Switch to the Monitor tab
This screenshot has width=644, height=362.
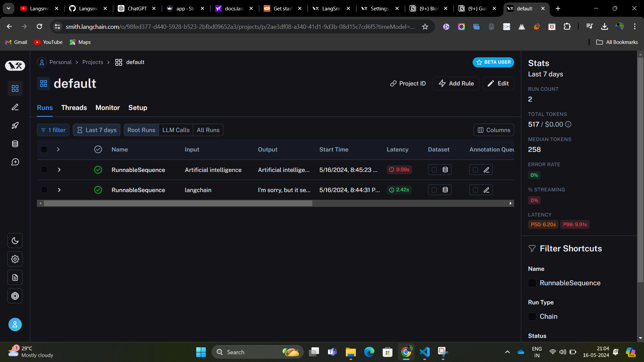(108, 108)
